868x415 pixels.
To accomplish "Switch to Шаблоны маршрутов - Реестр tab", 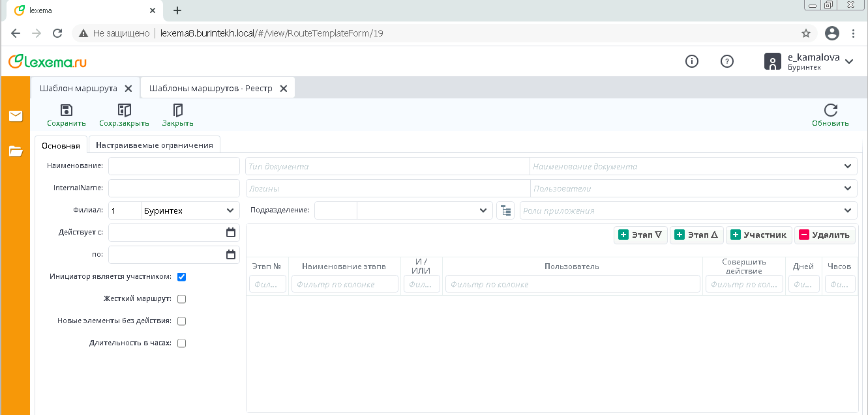I will click(x=210, y=88).
